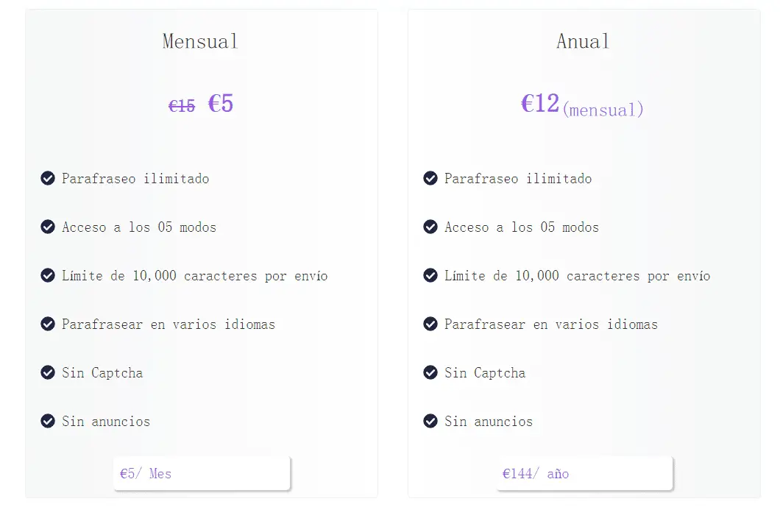
Task: Click the €5/ Mes subscribe button
Action: coord(202,473)
